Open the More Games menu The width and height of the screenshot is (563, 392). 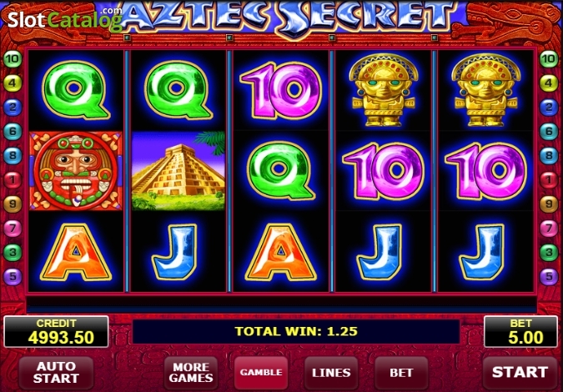click(x=191, y=373)
